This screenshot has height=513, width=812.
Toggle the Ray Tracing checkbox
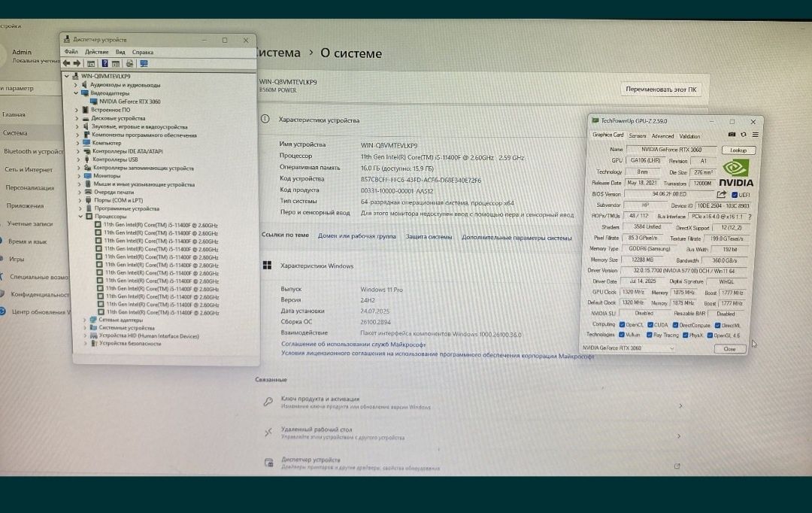(649, 335)
